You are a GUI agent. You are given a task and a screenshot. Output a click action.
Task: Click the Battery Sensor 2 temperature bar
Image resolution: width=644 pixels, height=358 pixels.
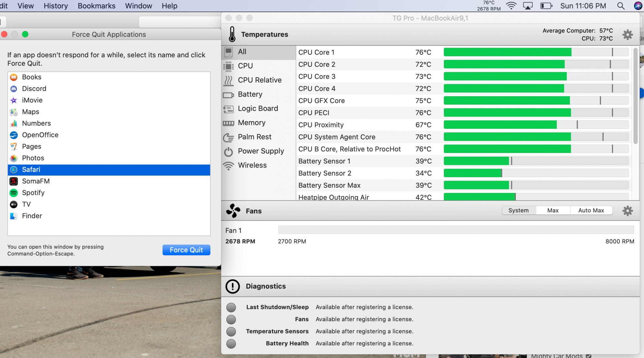(536, 173)
